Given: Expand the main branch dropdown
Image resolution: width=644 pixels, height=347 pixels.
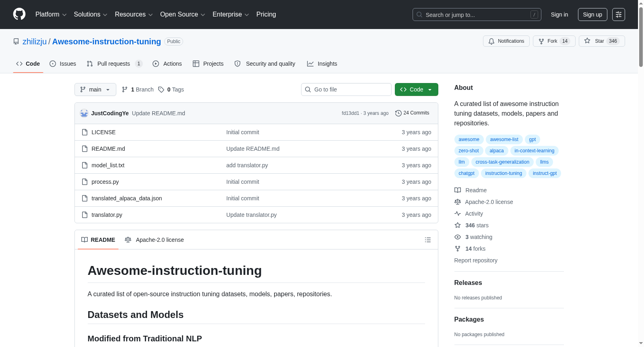Looking at the screenshot, I should (95, 89).
